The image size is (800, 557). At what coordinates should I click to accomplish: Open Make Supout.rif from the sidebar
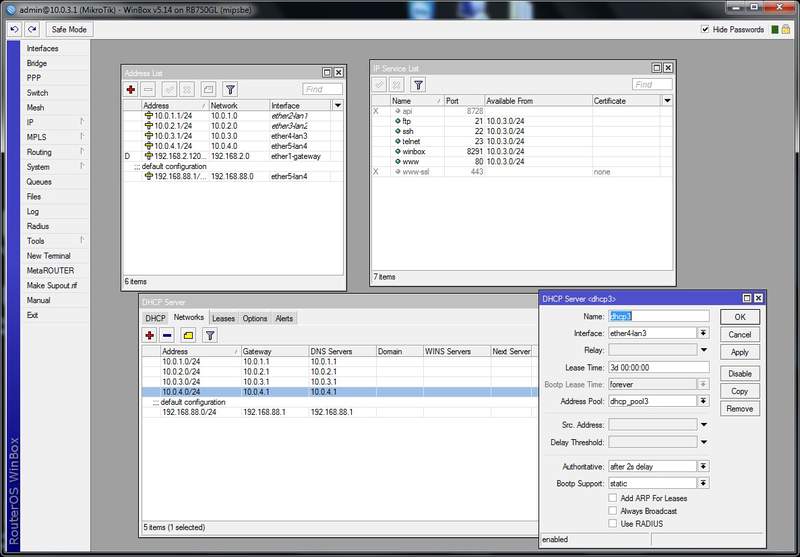[55, 285]
